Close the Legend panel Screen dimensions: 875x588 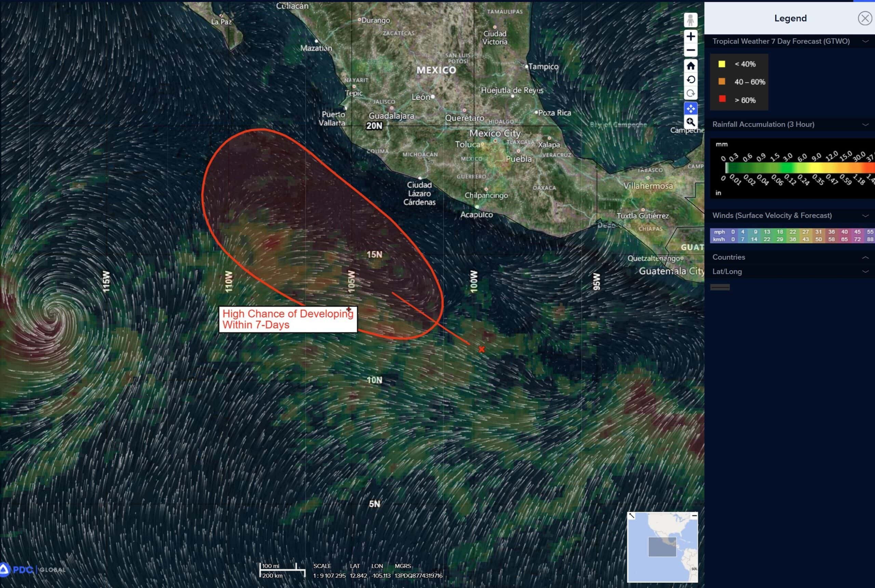click(x=864, y=18)
